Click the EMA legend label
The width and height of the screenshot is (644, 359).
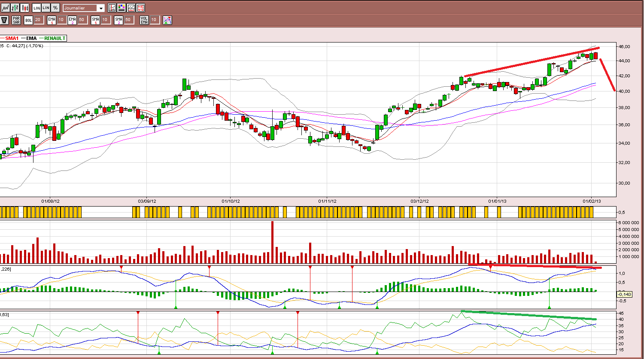point(32,38)
